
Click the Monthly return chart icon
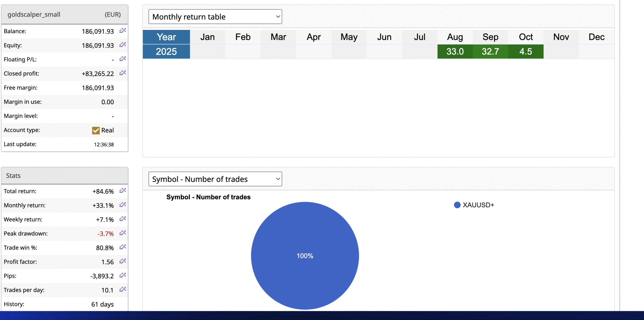(x=123, y=205)
